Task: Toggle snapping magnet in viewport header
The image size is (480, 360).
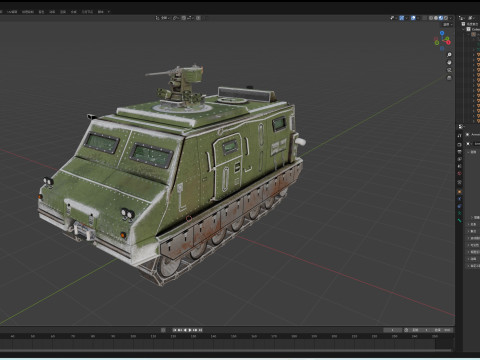Action: click(x=184, y=18)
